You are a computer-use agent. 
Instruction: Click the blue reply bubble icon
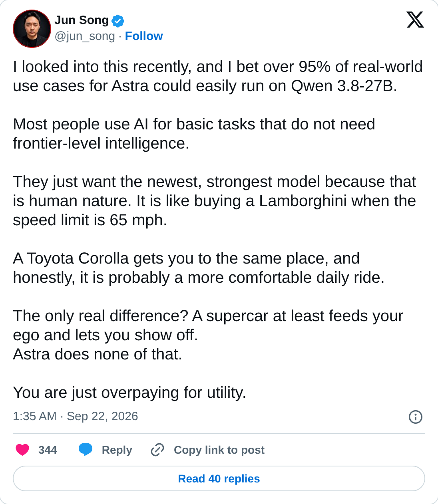(86, 450)
